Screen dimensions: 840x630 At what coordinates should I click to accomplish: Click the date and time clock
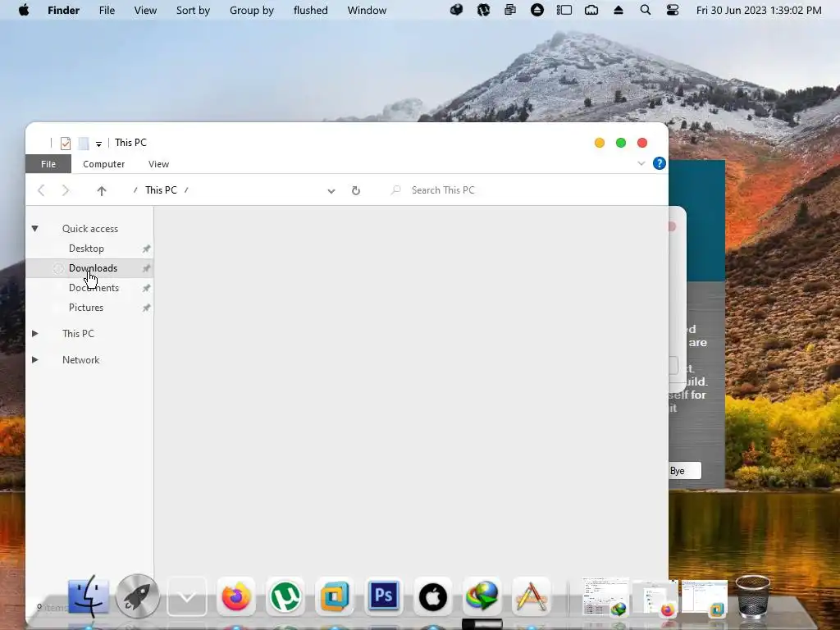759,10
